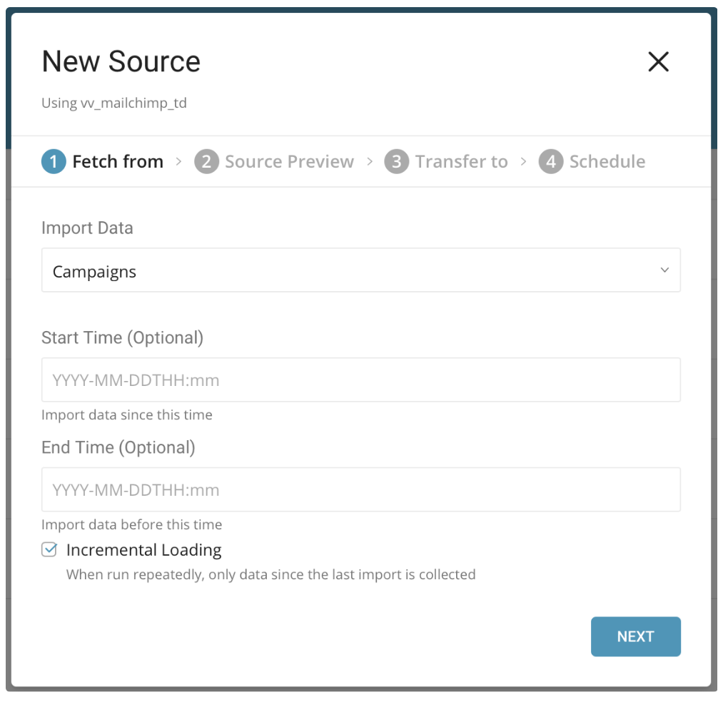Click the Incremental Loading label text
728x702 pixels.
[x=143, y=550]
